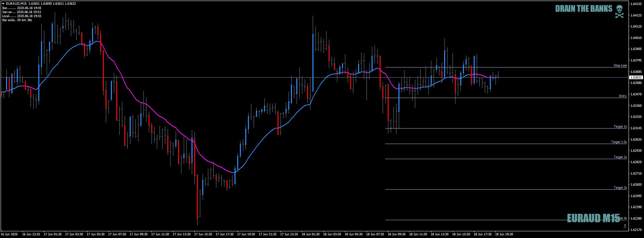
Task: Click price axis value 1.62710
Action: (x=637, y=174)
